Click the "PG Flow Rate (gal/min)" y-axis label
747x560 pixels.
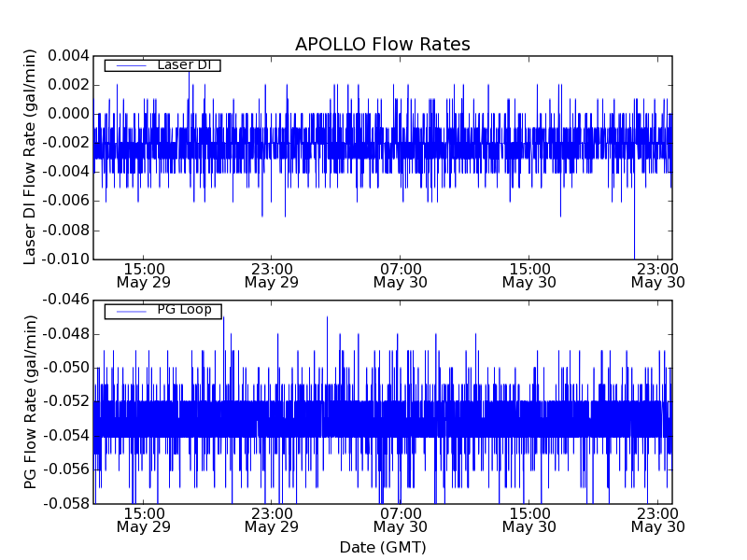point(30,401)
